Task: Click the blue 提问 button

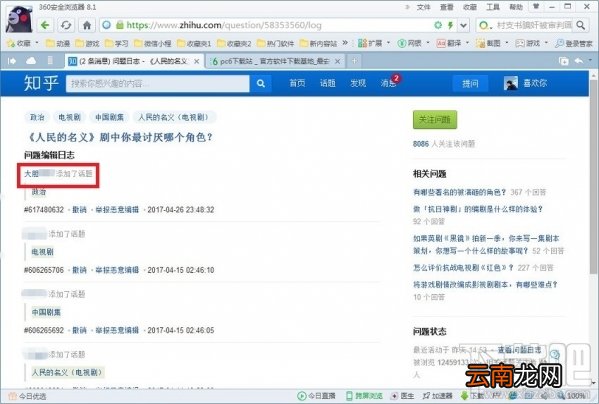Action: pyautogui.click(x=470, y=84)
